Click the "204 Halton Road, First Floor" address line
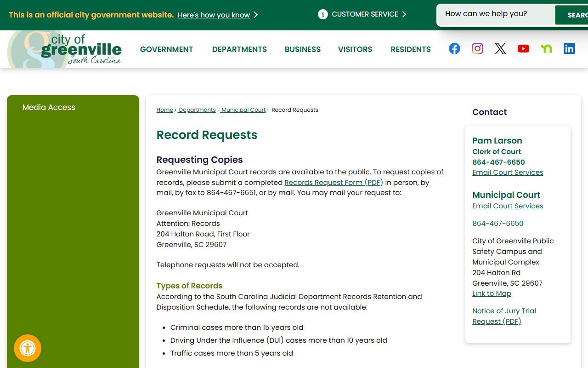 coord(203,234)
